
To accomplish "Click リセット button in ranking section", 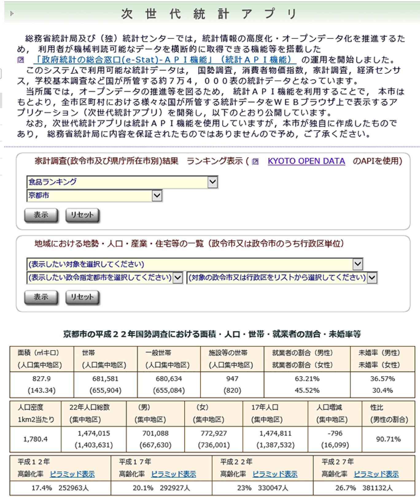I will coord(82,215).
